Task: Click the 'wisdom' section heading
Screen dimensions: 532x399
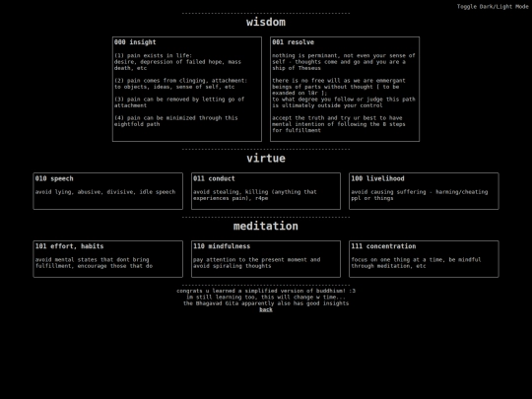Action: point(266,22)
